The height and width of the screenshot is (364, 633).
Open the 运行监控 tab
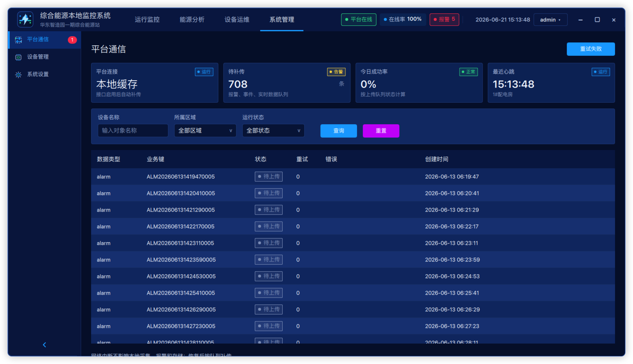tap(147, 20)
